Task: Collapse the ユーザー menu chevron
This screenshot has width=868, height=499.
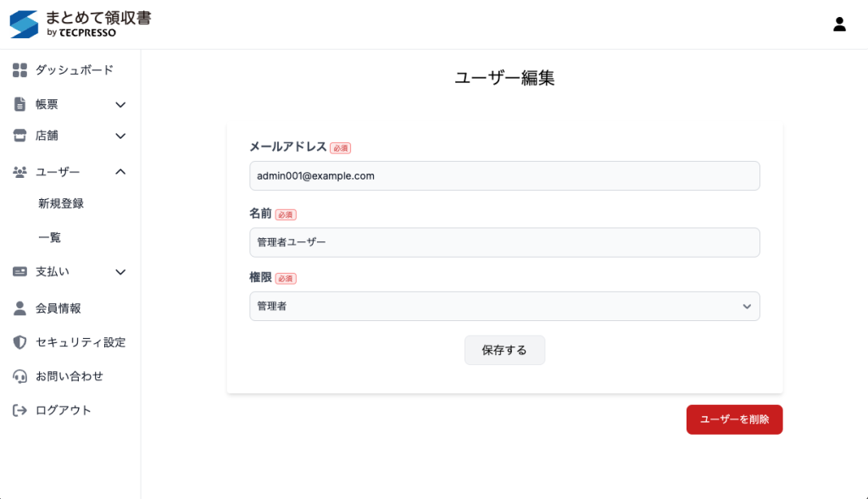Action: (x=120, y=172)
